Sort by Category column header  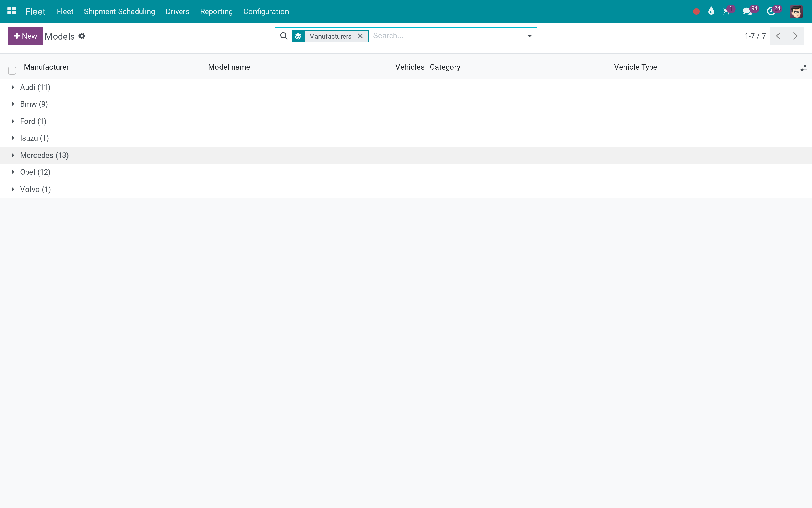[x=445, y=67]
